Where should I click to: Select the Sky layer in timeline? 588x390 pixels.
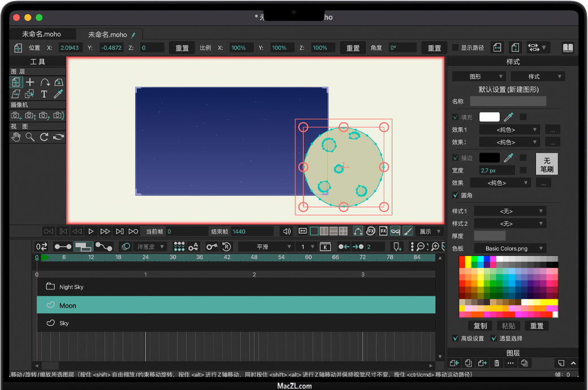tap(64, 323)
